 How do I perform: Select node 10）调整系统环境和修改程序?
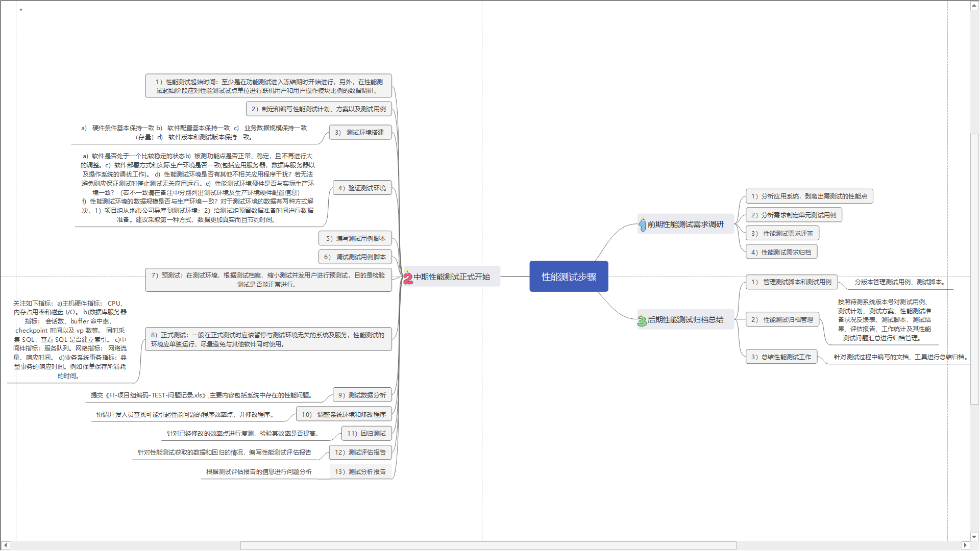point(344,415)
